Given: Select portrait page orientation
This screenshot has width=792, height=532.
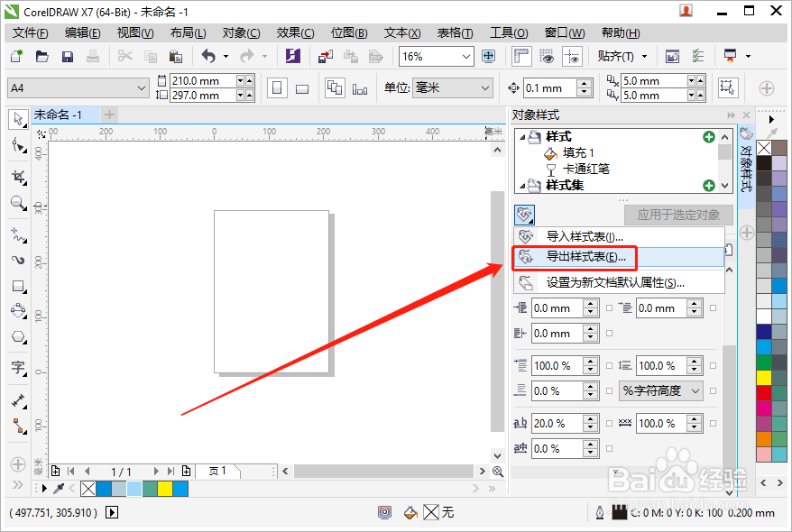Looking at the screenshot, I should click(x=277, y=88).
